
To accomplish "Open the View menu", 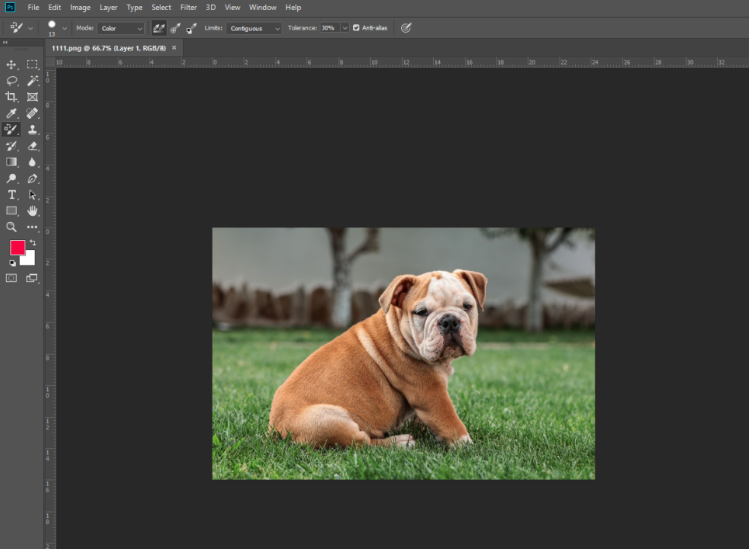I will [x=232, y=7].
